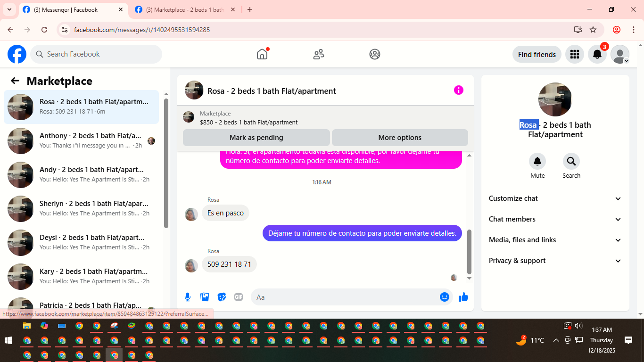Viewport: 644px width, 362px height.
Task: Click the back arrow beside Marketplace
Action: (15, 81)
